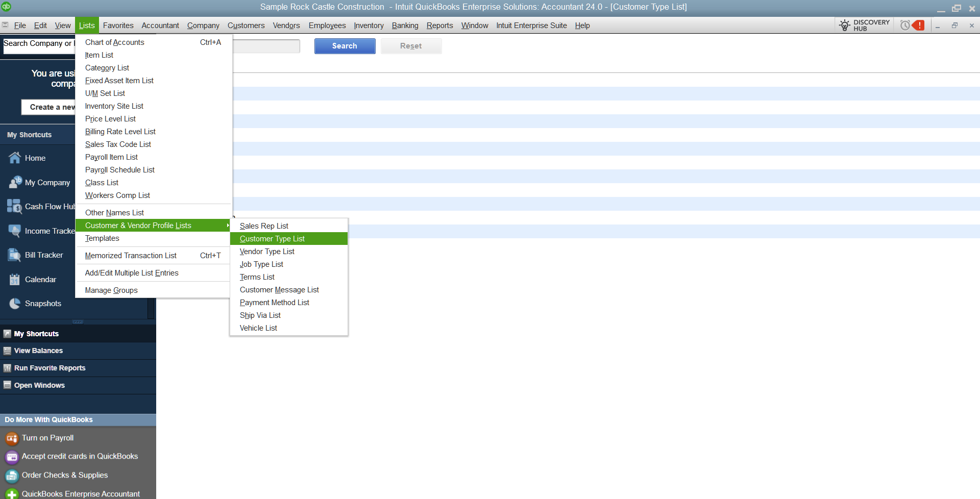Open the Accountant menu
Screen dimensions: 980x499
tap(160, 26)
